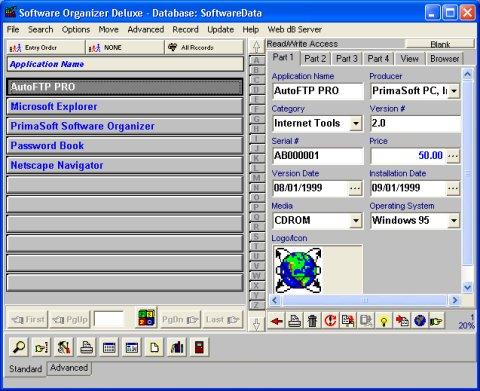Click the PgUp navigation button

[x=70, y=320]
